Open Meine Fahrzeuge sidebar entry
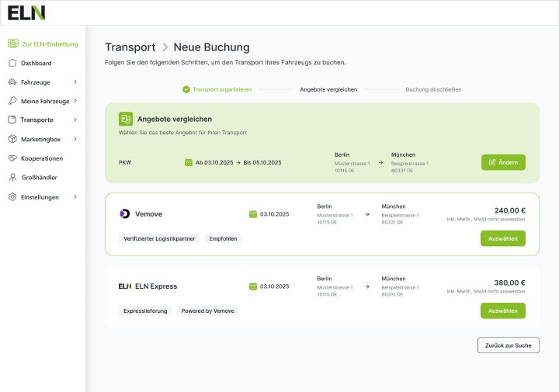The height and width of the screenshot is (392, 559). 45,101
